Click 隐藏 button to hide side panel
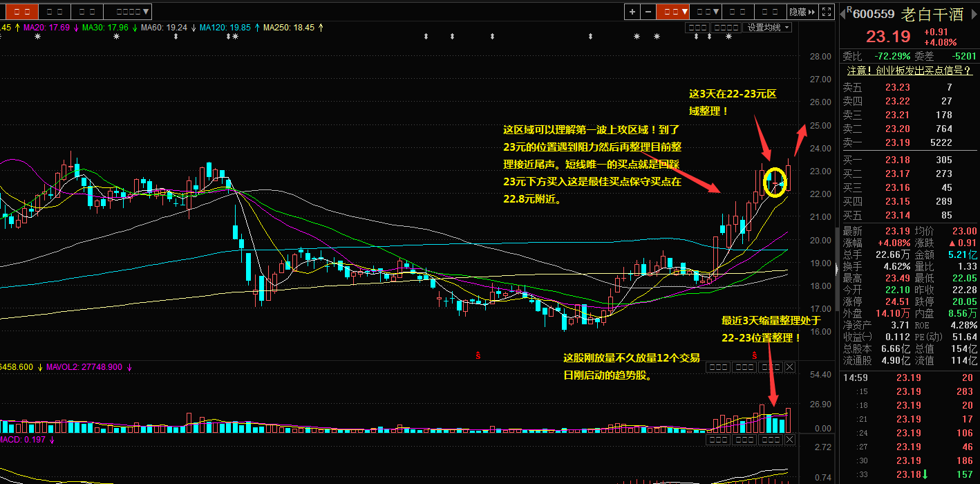 point(802,12)
